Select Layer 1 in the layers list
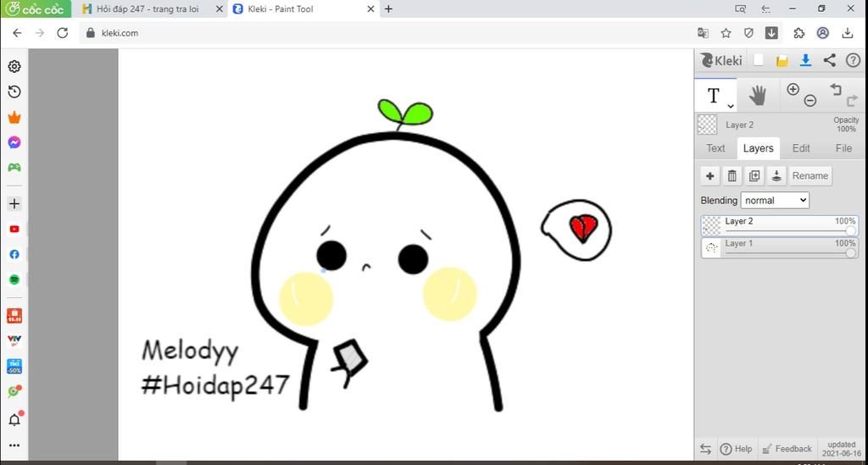 coord(780,247)
